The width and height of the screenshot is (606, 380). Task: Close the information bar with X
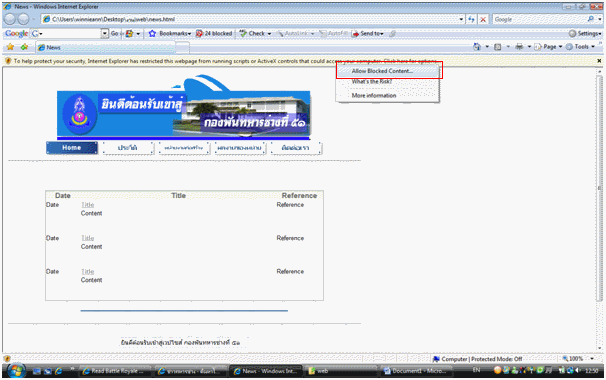coord(599,61)
